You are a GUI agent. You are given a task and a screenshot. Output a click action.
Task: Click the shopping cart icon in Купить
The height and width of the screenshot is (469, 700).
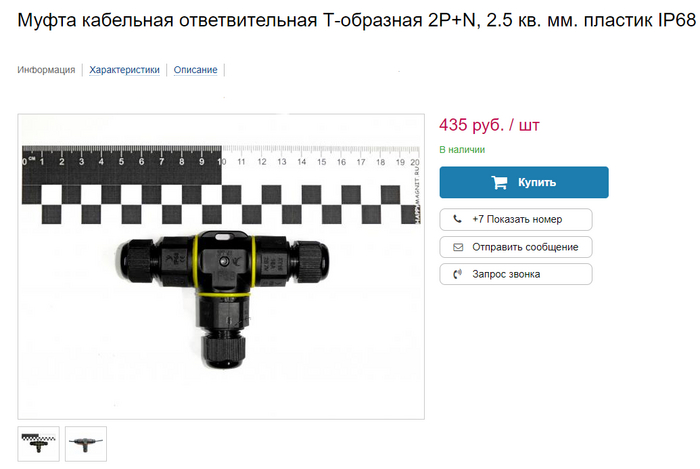(x=499, y=182)
